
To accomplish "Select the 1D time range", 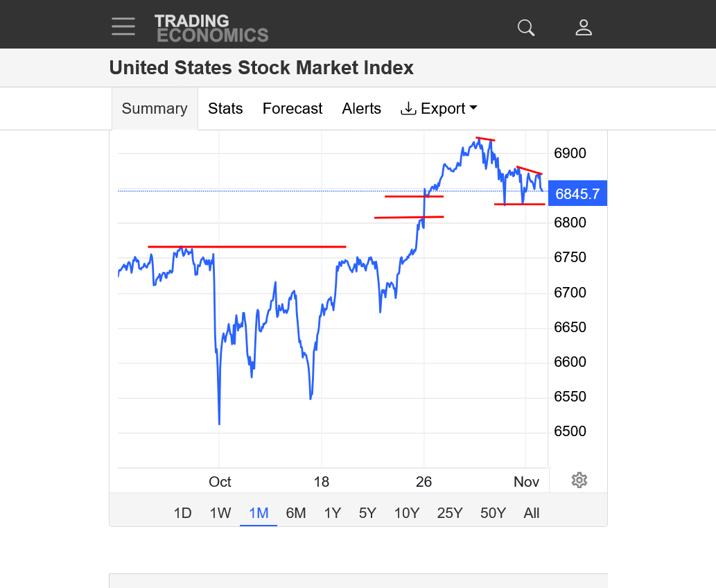I will coord(182,513).
